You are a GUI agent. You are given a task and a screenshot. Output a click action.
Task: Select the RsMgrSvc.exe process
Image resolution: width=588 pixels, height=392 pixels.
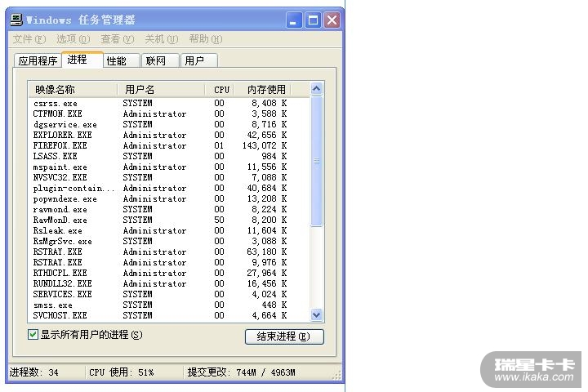click(169, 241)
